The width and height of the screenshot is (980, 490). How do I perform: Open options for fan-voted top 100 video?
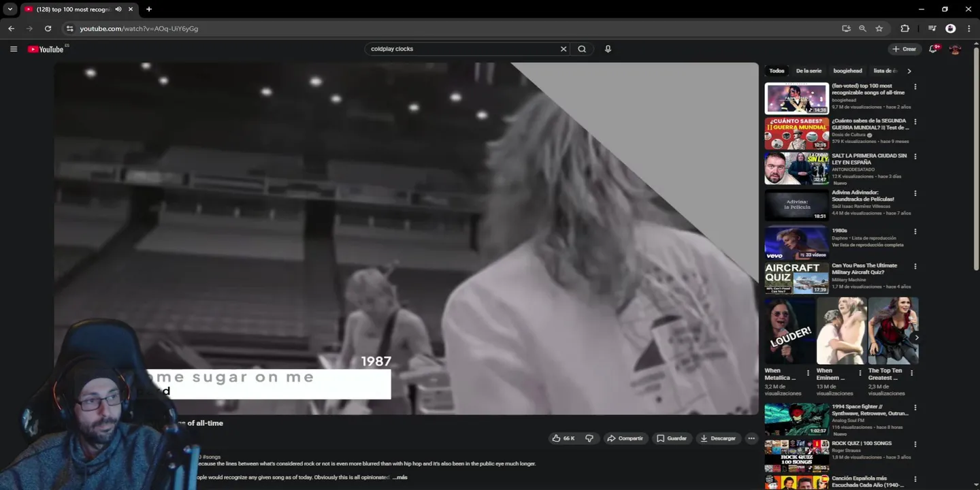click(x=915, y=87)
